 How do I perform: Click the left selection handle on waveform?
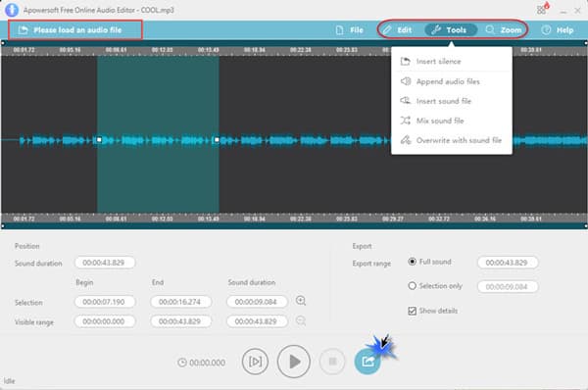(x=99, y=140)
